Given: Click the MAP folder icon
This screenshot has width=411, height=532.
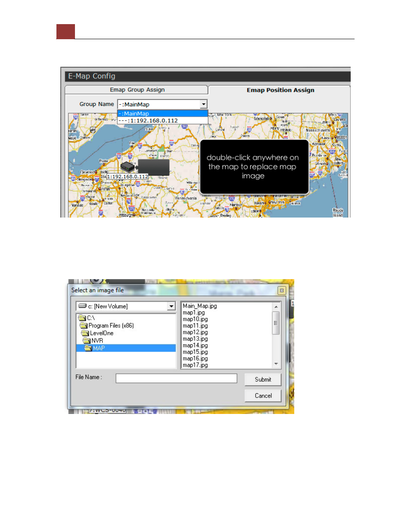Looking at the screenshot, I should coord(88,348).
